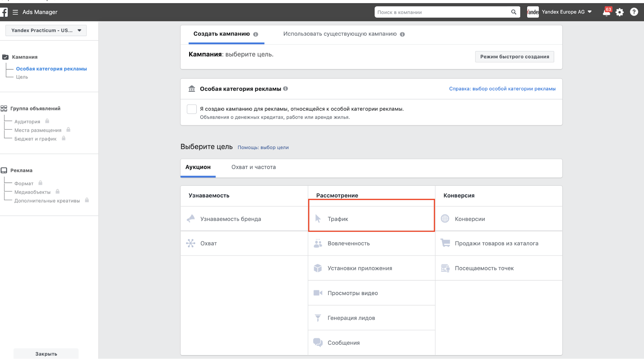
Task: Click the Узнаваемость бренда megaphone icon
Action: point(191,218)
